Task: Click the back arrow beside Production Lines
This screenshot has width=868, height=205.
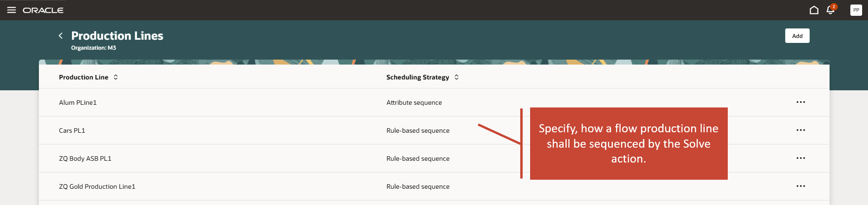Action: click(x=61, y=36)
